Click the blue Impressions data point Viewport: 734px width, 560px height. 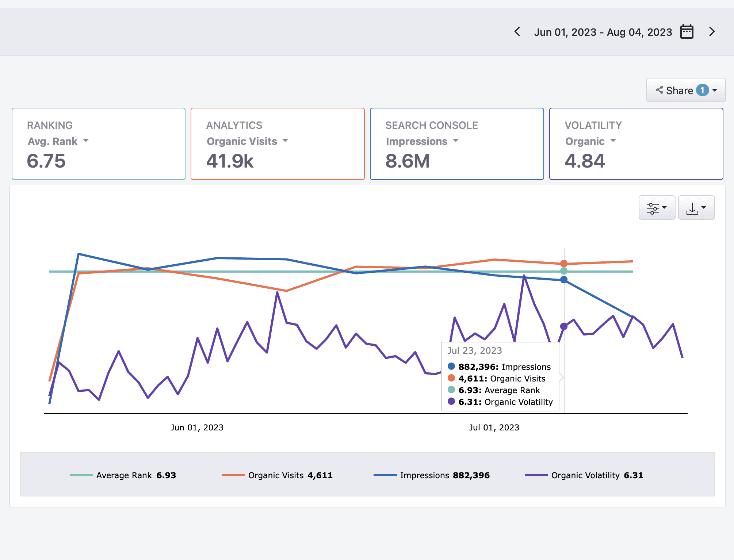tap(564, 280)
